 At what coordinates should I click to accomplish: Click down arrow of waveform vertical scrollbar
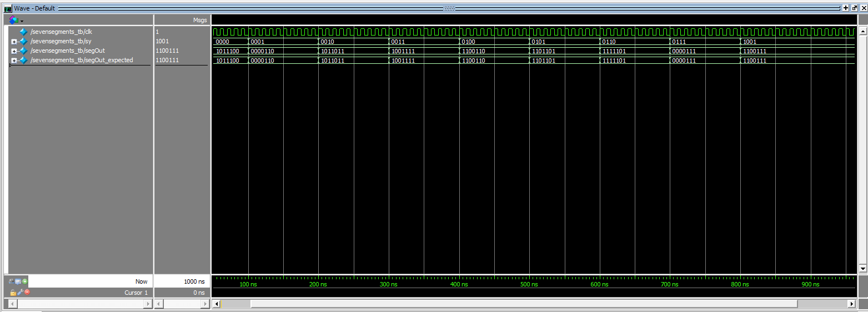[862, 268]
